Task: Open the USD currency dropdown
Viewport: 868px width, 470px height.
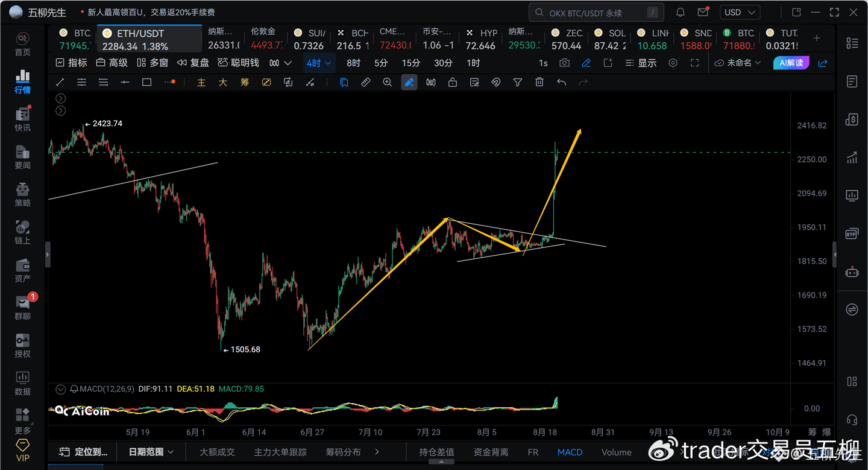Action: pyautogui.click(x=740, y=12)
